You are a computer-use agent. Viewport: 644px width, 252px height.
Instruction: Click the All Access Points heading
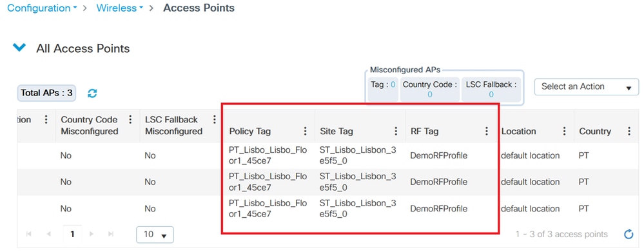pyautogui.click(x=83, y=48)
